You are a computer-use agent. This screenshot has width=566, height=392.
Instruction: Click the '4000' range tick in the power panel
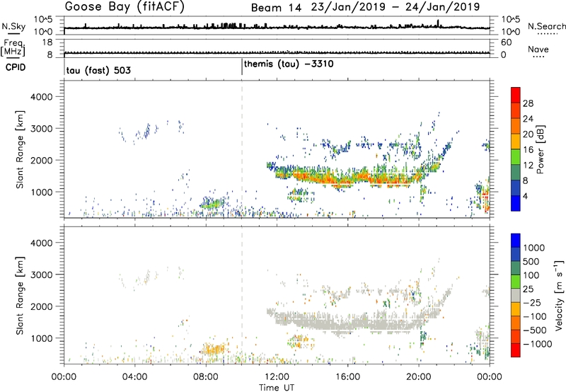click(x=41, y=97)
